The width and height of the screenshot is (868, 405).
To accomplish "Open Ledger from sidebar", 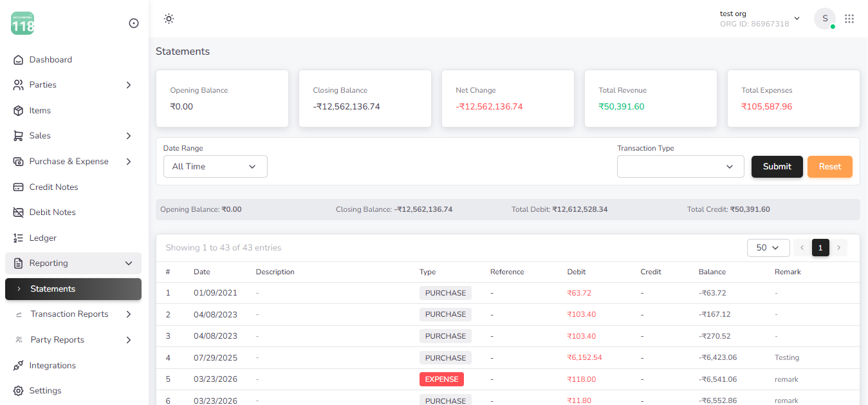I will (73, 238).
